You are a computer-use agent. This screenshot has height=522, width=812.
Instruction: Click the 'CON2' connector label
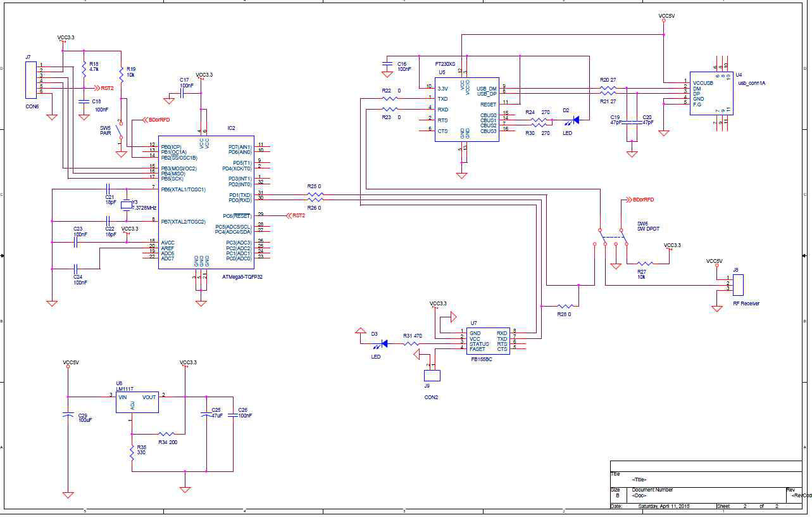[431, 397]
